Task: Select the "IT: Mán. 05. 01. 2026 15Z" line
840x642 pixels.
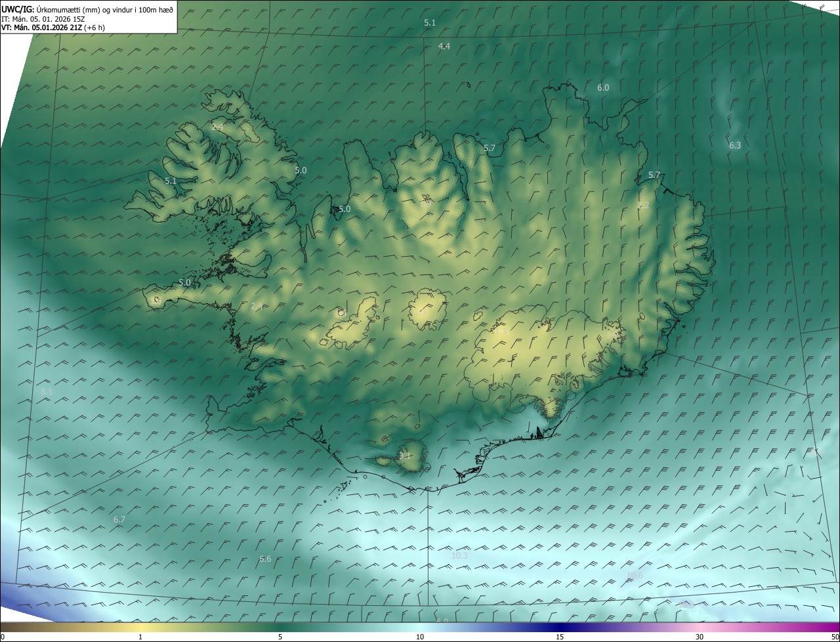Action: pos(43,19)
